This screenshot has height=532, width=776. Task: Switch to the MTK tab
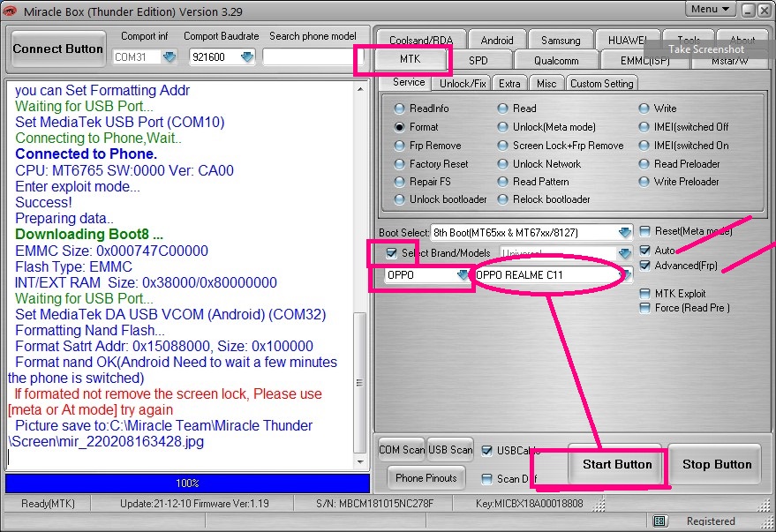pyautogui.click(x=410, y=59)
